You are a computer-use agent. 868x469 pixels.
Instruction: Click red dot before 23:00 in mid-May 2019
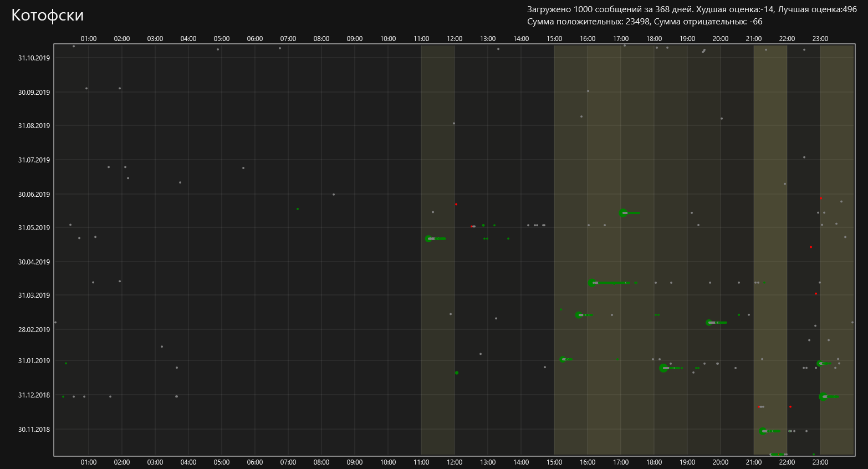pos(811,247)
